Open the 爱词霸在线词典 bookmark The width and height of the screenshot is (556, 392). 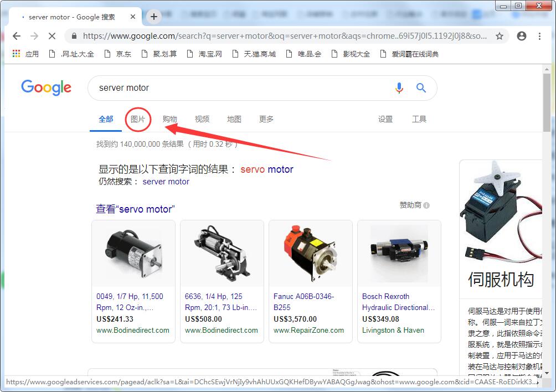point(409,54)
